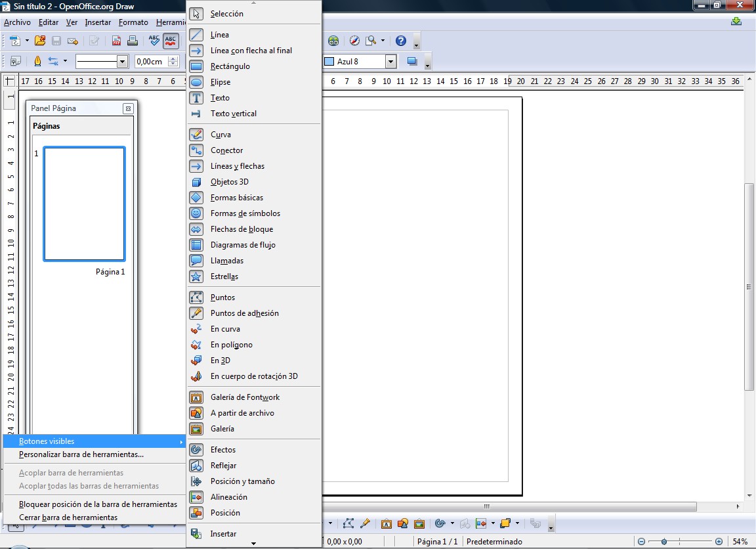Click the Efectos icon
The image size is (756, 549).
196,450
